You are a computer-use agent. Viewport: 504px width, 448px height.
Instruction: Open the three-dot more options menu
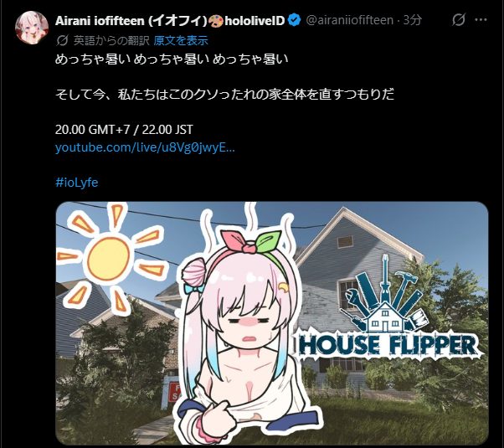[481, 20]
